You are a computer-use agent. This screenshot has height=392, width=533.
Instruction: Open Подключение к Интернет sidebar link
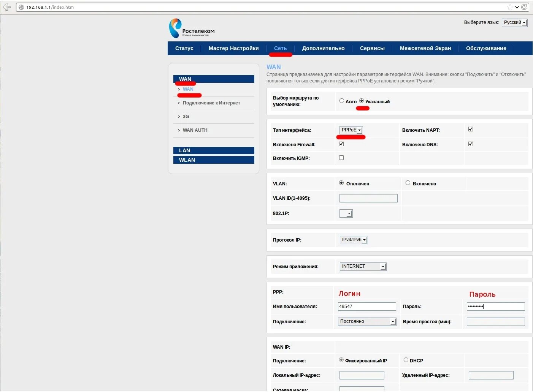click(211, 103)
